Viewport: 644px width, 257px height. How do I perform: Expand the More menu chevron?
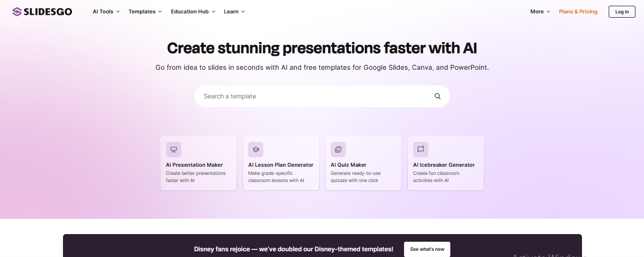tap(548, 11)
